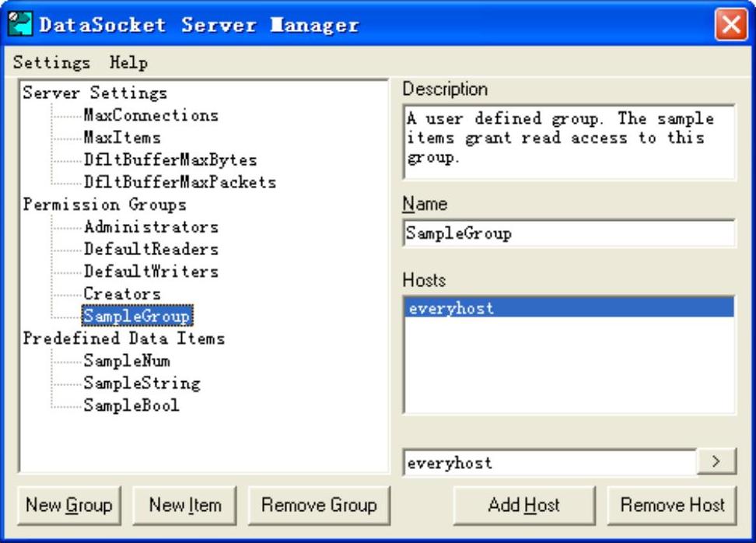The width and height of the screenshot is (756, 543).
Task: Click the arrow button beside the host field
Action: pos(716,461)
